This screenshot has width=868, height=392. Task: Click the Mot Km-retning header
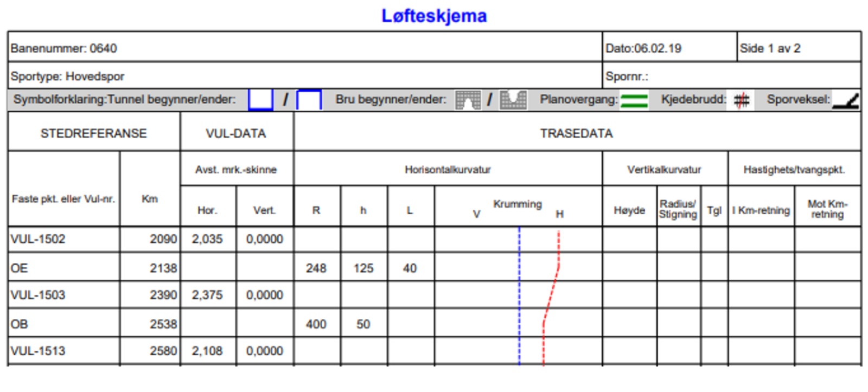pyautogui.click(x=827, y=209)
